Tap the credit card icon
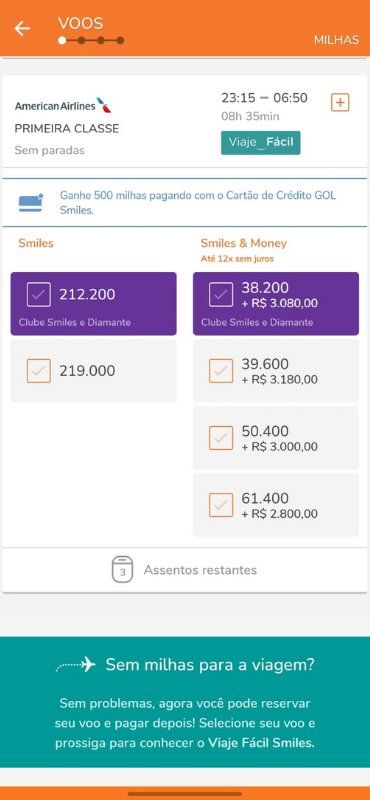 (x=31, y=202)
